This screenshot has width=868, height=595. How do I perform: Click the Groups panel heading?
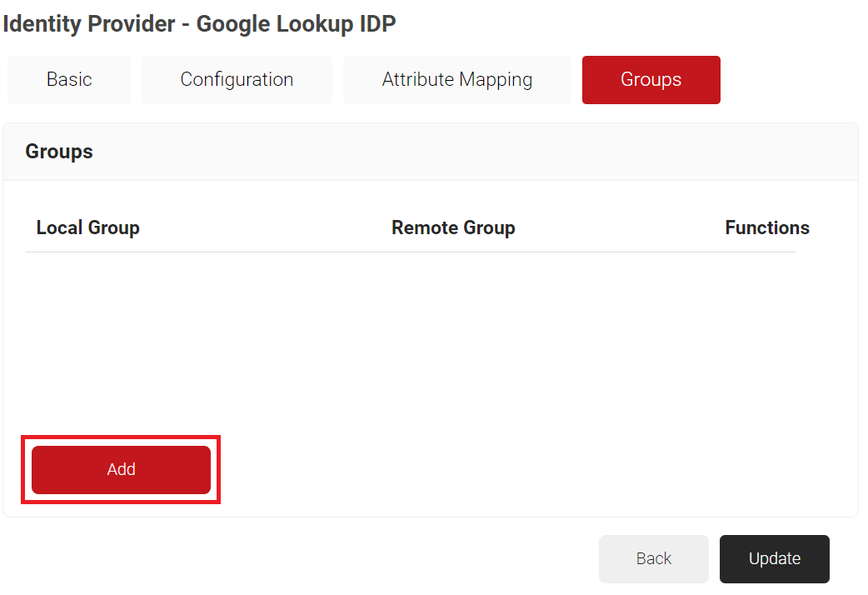click(59, 152)
